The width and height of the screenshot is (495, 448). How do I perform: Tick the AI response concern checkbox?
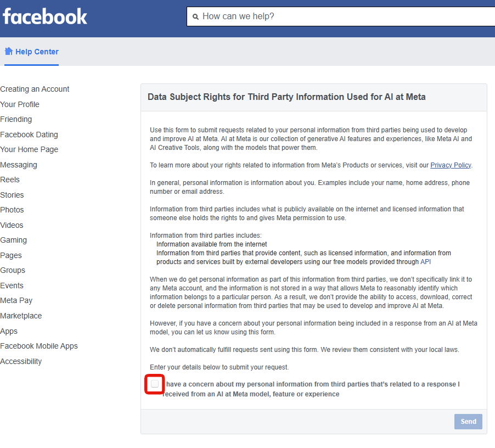pos(155,384)
